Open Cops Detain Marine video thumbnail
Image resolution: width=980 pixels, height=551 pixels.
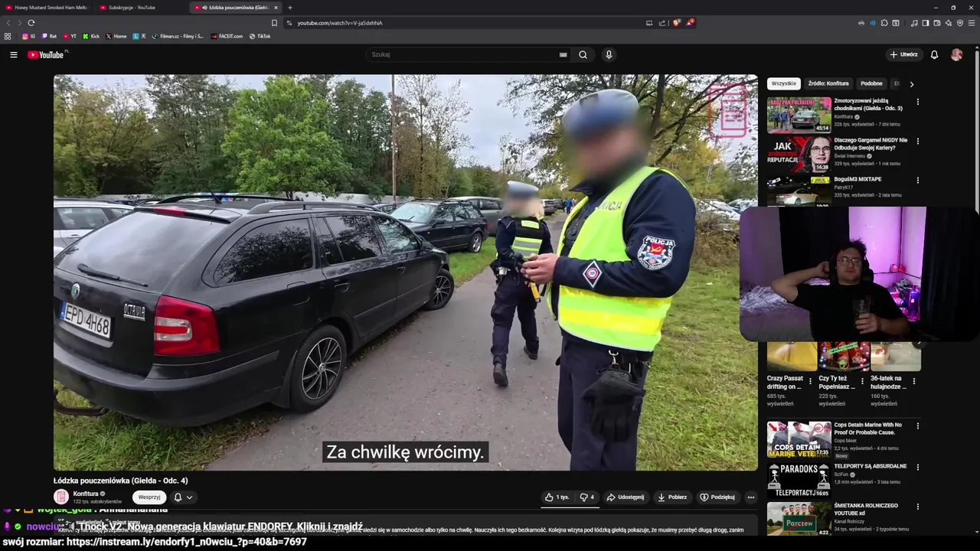pyautogui.click(x=799, y=439)
